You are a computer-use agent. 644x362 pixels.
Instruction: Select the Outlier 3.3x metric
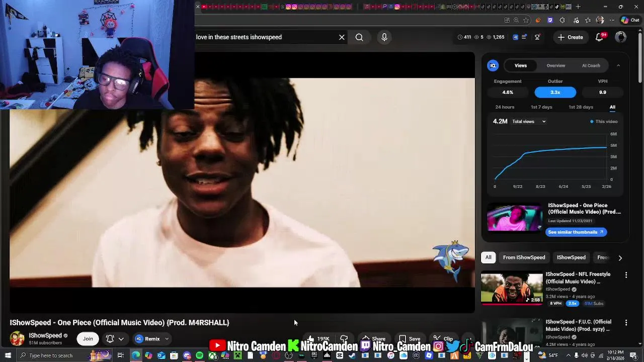tap(555, 92)
